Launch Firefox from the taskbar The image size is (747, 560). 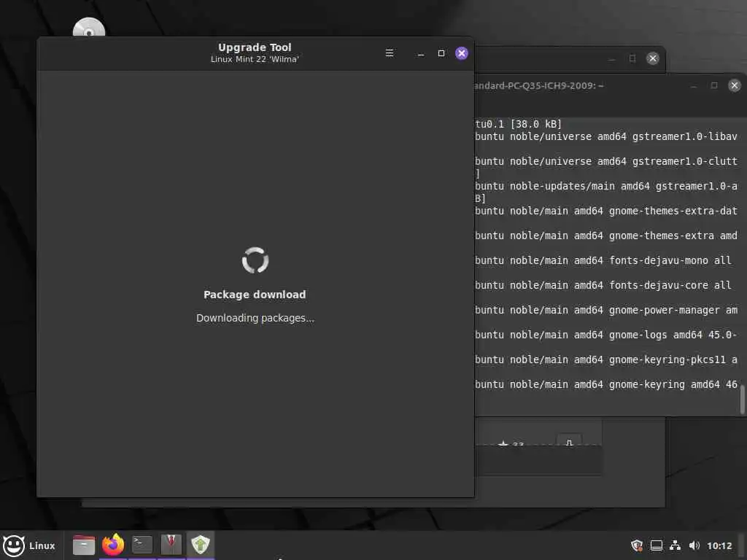113,545
